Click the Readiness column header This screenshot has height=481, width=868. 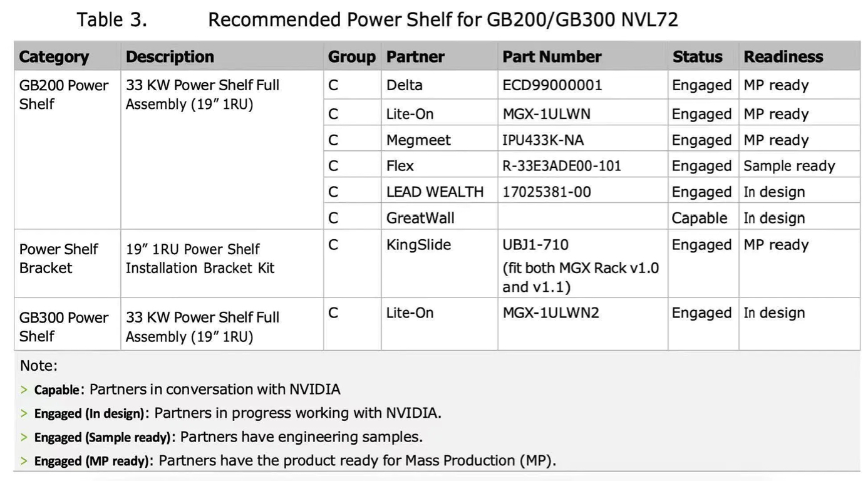point(783,56)
